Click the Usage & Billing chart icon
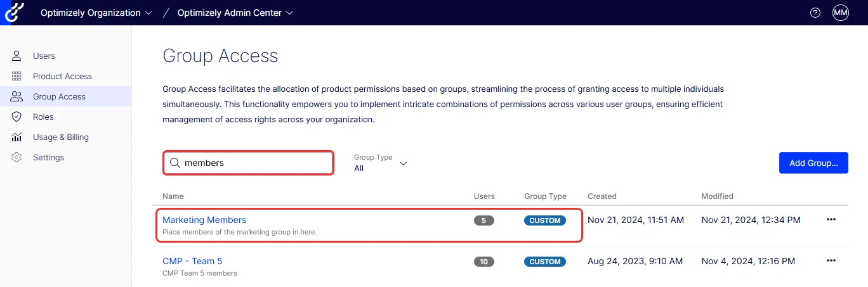Image resolution: width=868 pixels, height=287 pixels. pyautogui.click(x=17, y=137)
